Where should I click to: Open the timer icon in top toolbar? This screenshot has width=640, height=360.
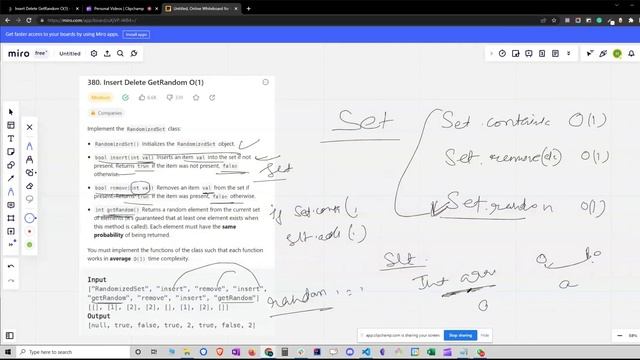502,53
